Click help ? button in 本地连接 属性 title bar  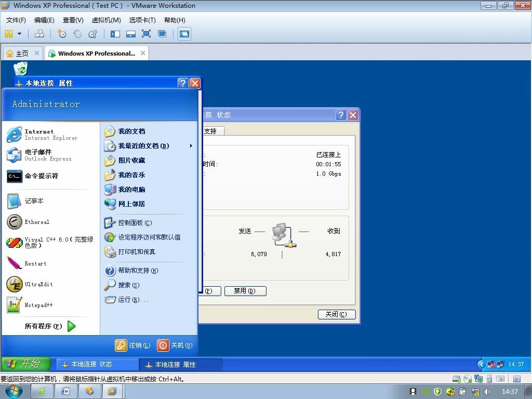coord(183,83)
